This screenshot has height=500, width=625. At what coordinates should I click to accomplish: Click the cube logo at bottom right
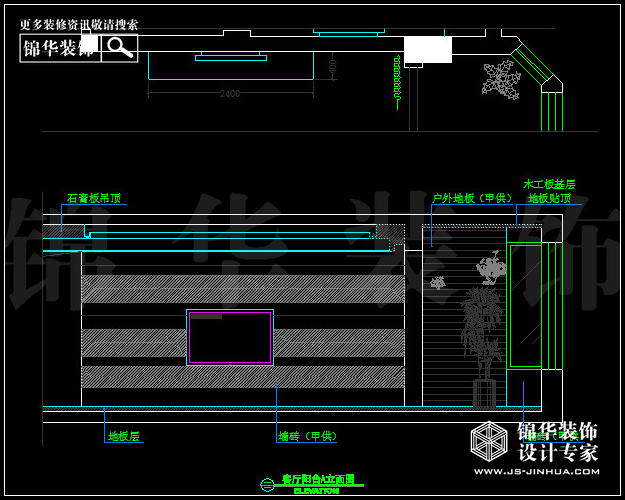point(490,443)
